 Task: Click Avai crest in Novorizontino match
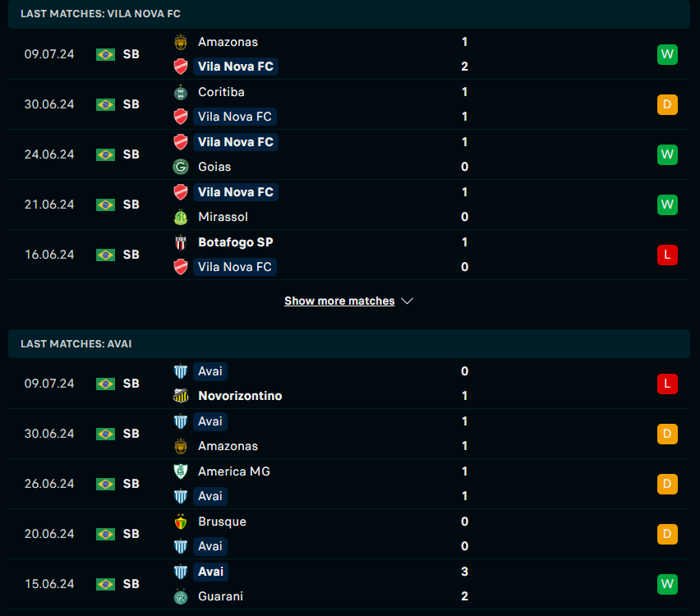tap(181, 371)
